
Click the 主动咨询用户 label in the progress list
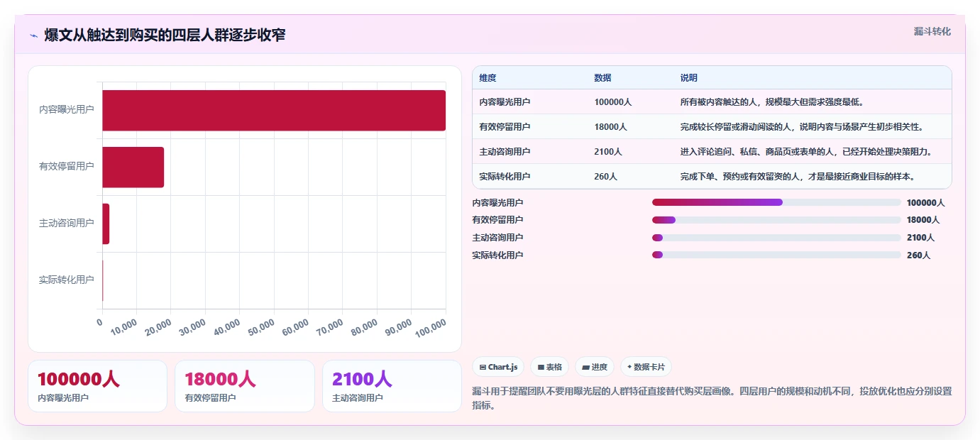497,238
